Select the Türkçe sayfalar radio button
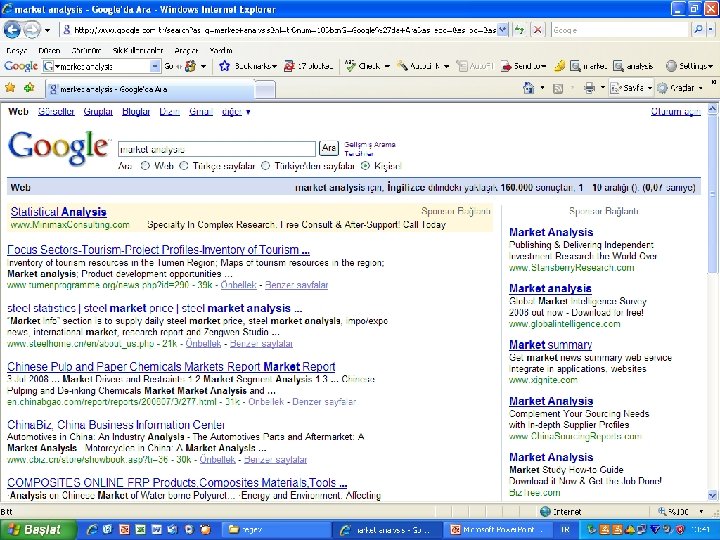The image size is (720, 540). pyautogui.click(x=184, y=166)
